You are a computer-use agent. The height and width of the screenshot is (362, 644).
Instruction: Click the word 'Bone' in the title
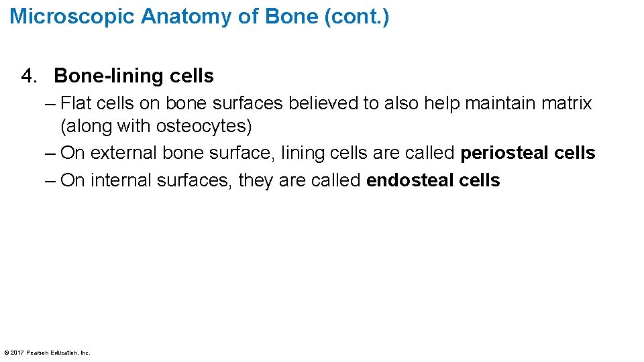(x=292, y=17)
